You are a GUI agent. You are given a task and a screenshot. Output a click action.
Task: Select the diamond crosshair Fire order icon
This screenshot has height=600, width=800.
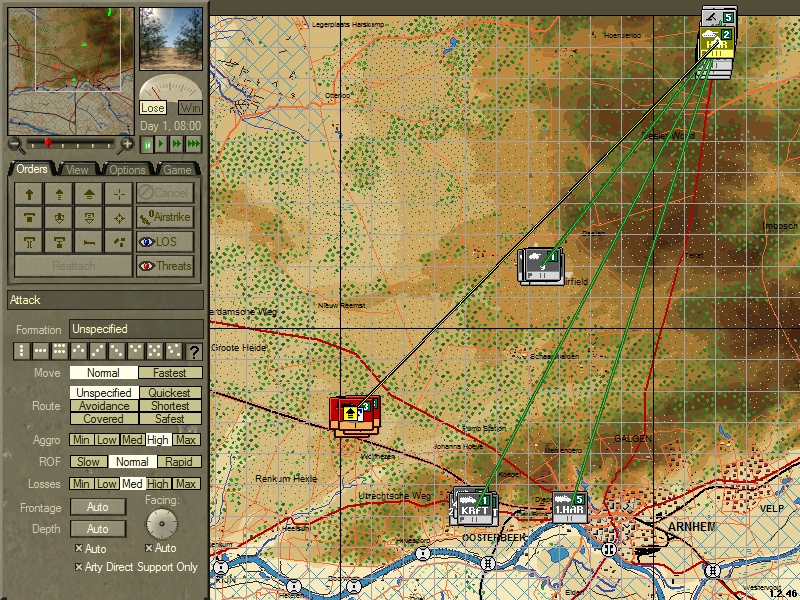click(x=119, y=218)
